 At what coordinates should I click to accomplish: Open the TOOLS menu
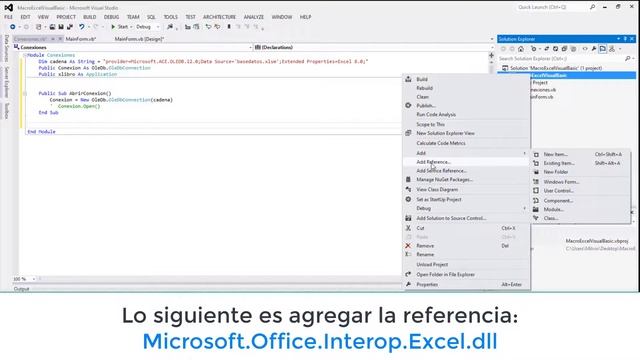[x=171, y=17]
